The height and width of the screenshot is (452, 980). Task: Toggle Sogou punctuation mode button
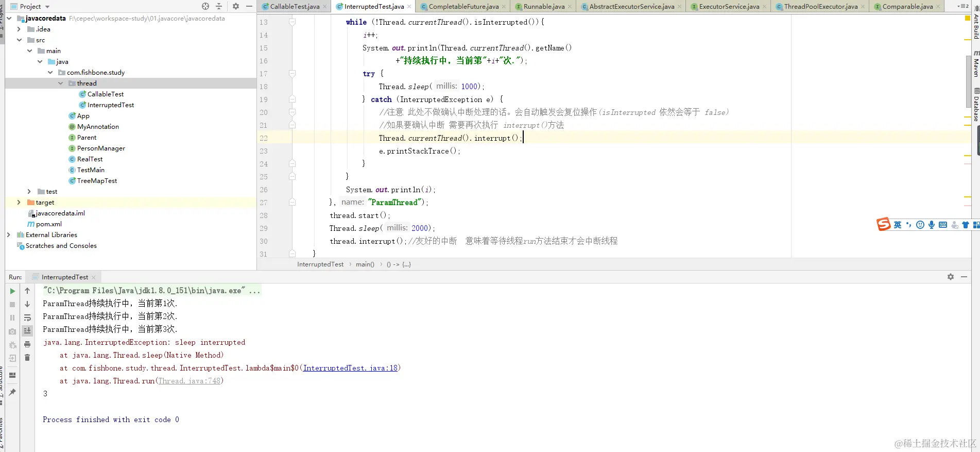pos(909,225)
